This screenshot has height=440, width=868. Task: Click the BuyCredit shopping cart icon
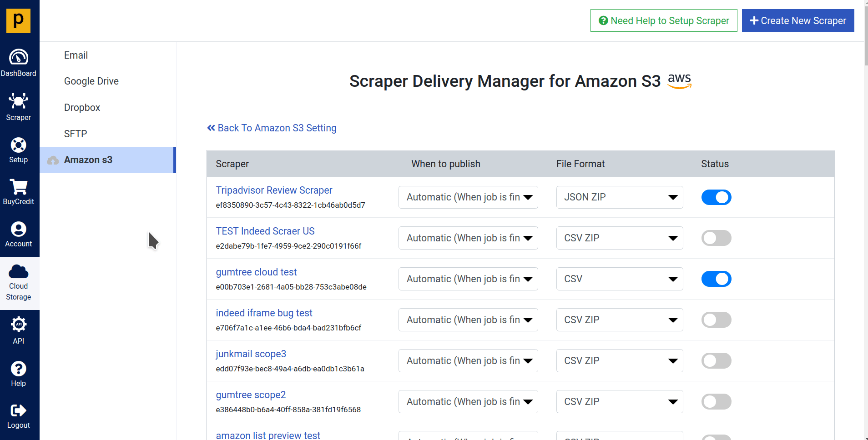(18, 187)
